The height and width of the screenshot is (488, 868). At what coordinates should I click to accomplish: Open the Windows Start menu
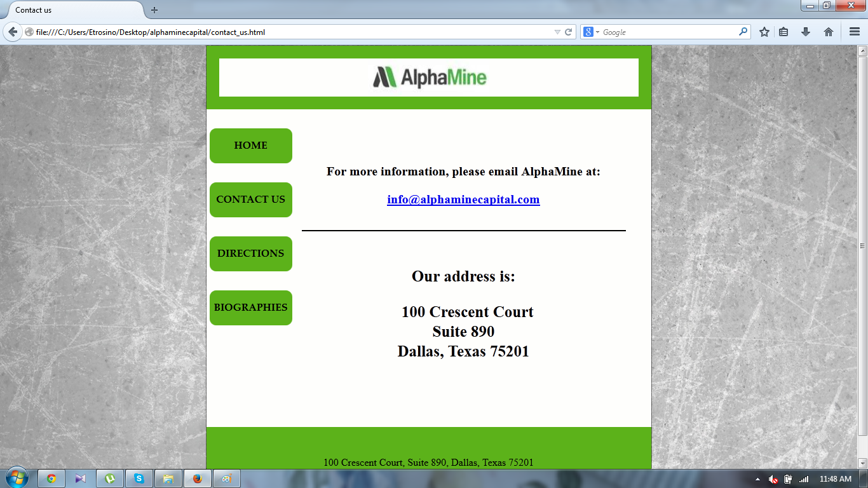[17, 478]
